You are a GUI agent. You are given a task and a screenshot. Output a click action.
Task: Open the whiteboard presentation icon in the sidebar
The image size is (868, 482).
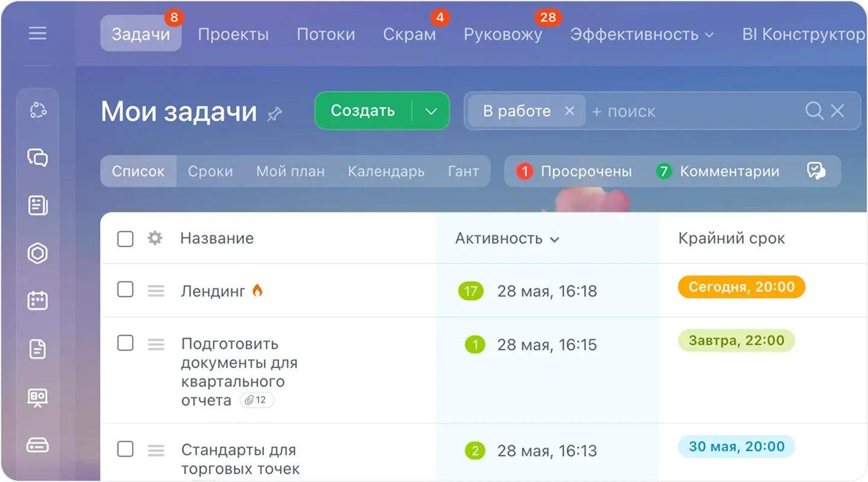click(x=37, y=398)
